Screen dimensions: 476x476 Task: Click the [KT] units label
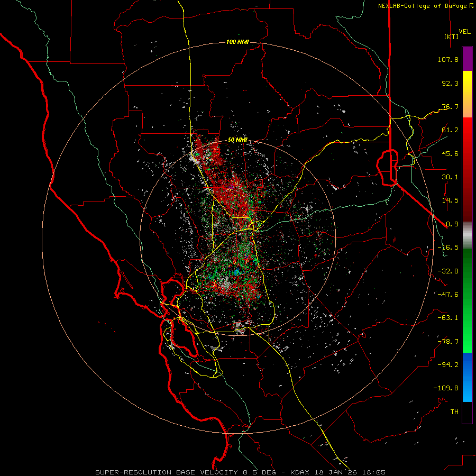click(x=452, y=36)
